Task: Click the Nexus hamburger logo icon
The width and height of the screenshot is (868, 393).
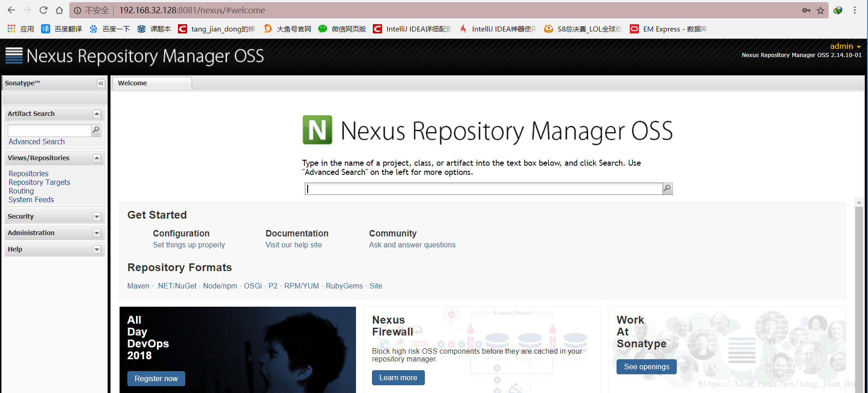Action: pyautogui.click(x=14, y=56)
